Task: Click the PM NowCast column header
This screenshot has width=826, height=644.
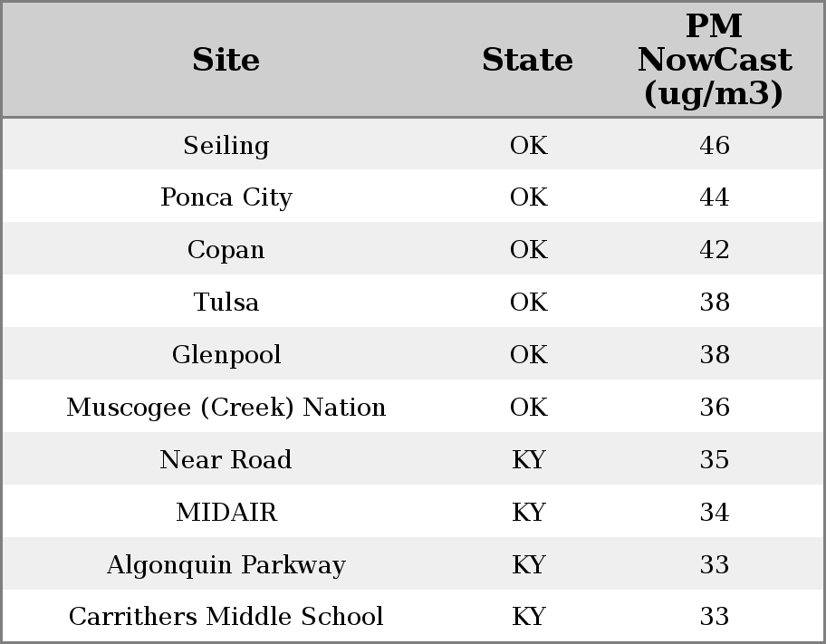Action: [714, 61]
